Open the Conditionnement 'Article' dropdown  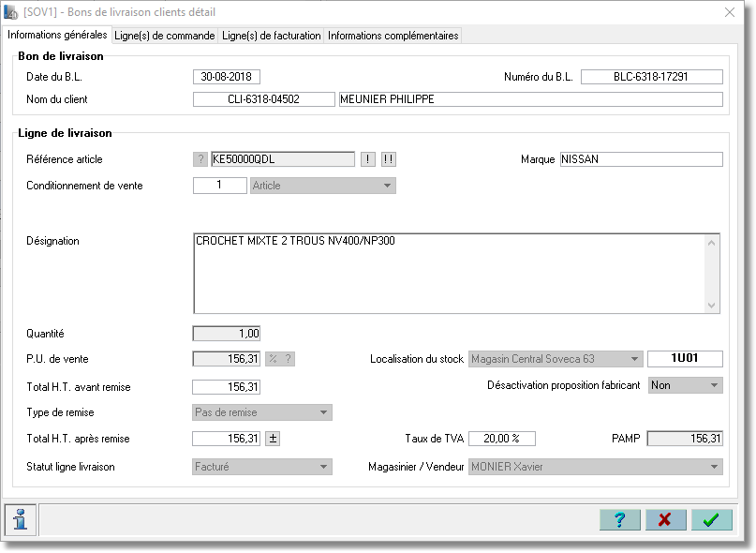pos(322,186)
